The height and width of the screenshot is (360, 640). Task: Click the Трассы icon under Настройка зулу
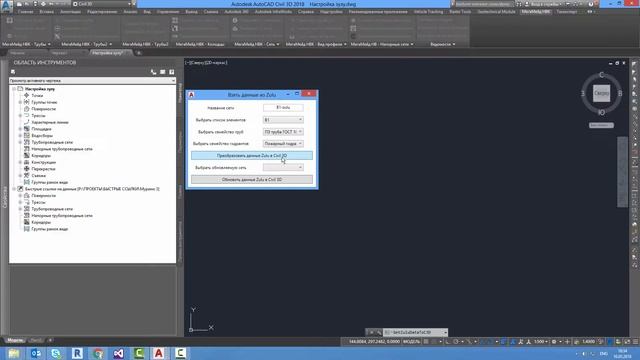pos(27,116)
